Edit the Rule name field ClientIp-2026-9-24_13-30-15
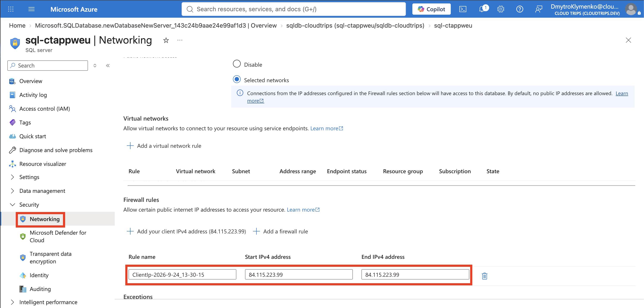The width and height of the screenshot is (644, 308). tap(182, 275)
